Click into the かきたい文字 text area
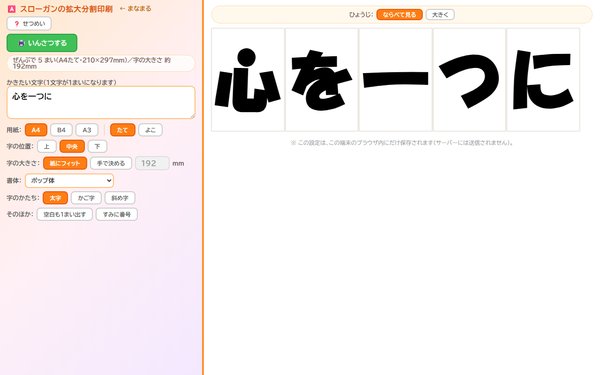Viewport: 600px width, 375px height. pos(101,102)
